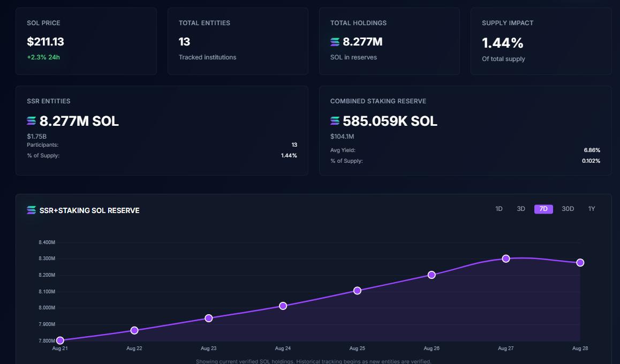Viewport: 620px width, 364px height.
Task: Select the latest Aug 28 data point
Action: tap(580, 262)
